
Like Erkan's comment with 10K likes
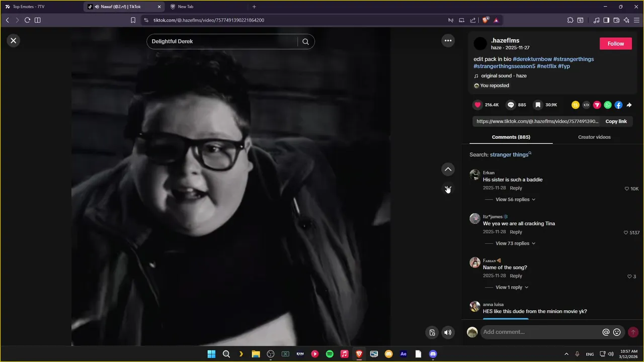[x=627, y=189]
